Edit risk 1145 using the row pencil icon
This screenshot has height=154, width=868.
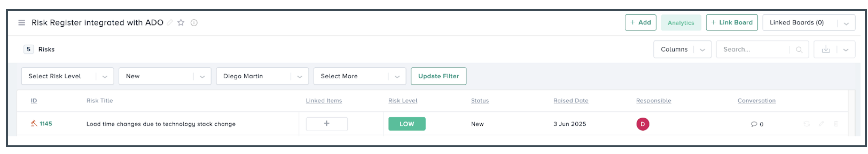pyautogui.click(x=821, y=124)
